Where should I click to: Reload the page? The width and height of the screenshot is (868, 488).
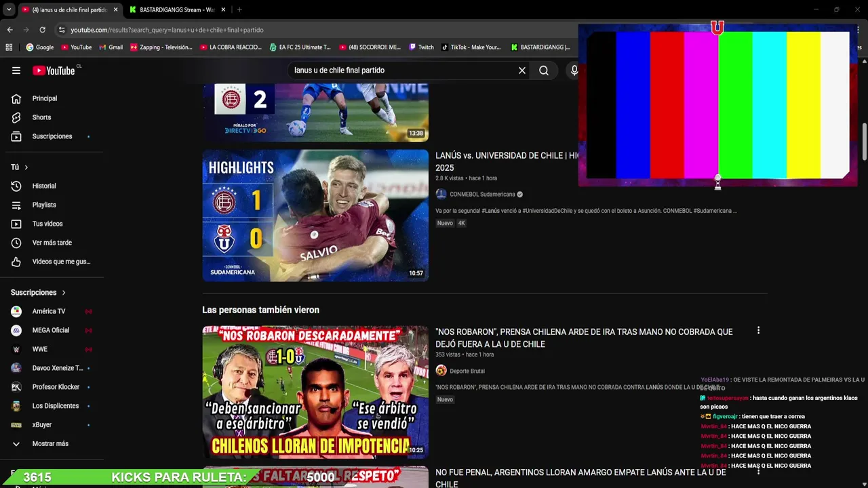point(42,30)
